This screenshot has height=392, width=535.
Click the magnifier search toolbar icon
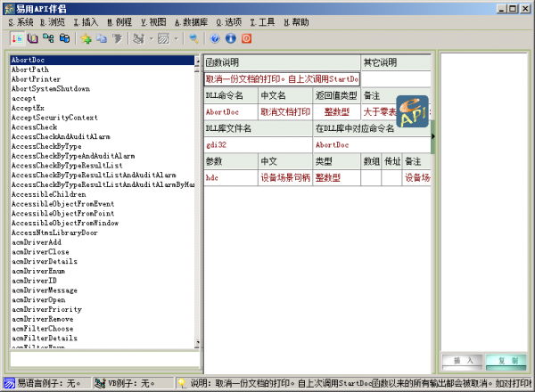pyautogui.click(x=193, y=39)
